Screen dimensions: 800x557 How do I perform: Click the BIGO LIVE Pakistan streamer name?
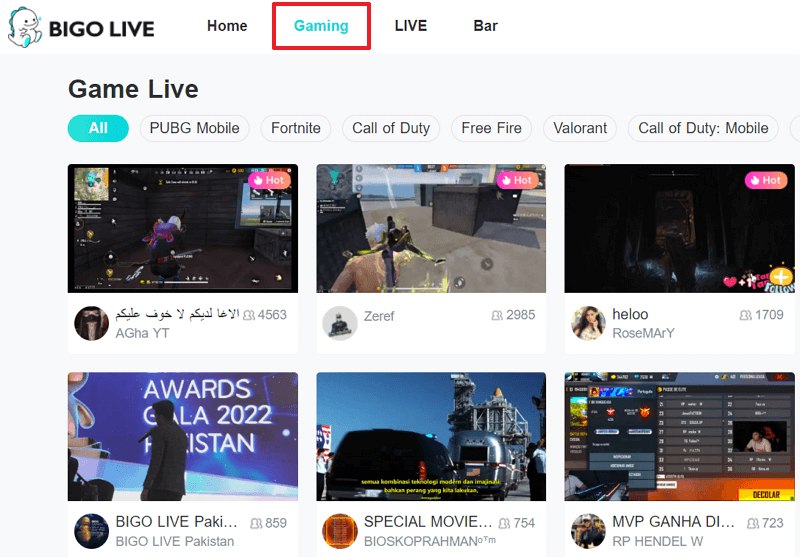coord(175,541)
